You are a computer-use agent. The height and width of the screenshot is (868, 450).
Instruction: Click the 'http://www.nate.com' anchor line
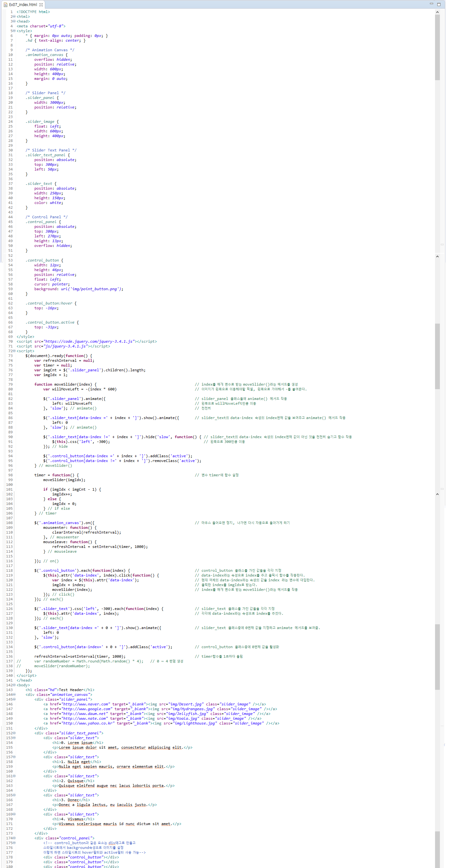click(152, 718)
